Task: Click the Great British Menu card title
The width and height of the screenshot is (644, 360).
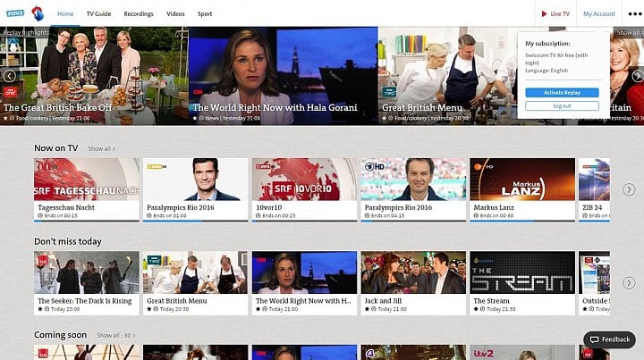Action: [176, 301]
